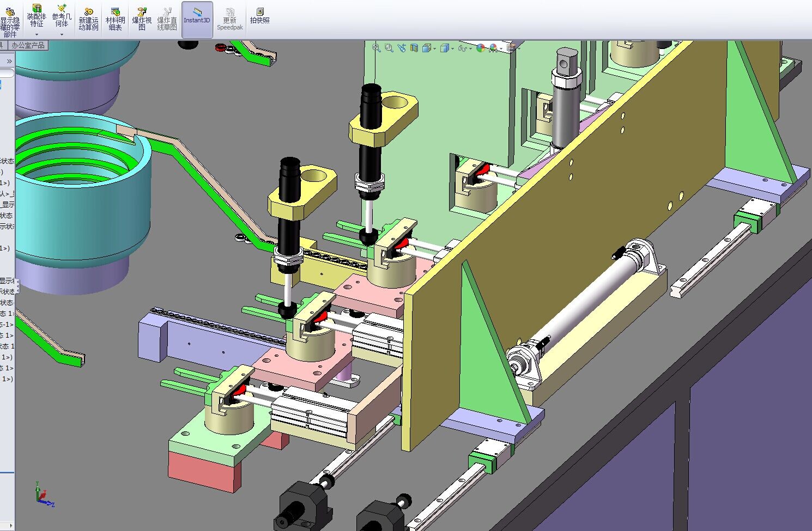Click Zoom to Fit magnifier icon

tap(376, 48)
